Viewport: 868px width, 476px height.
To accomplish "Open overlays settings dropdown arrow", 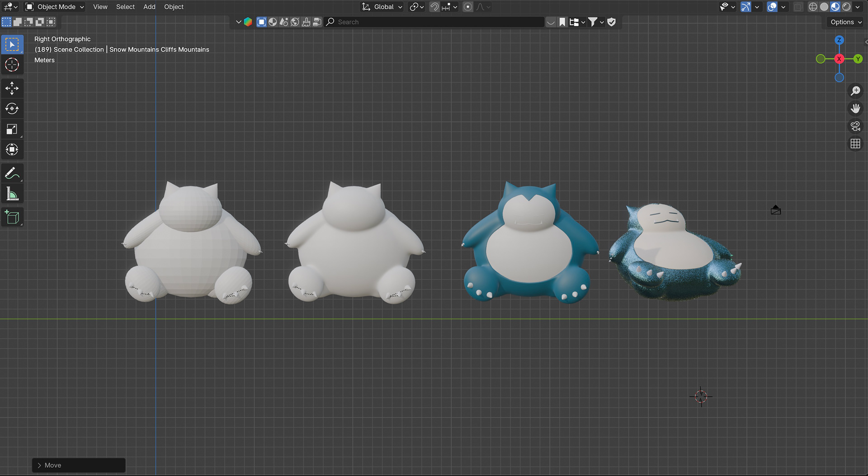I will (783, 7).
